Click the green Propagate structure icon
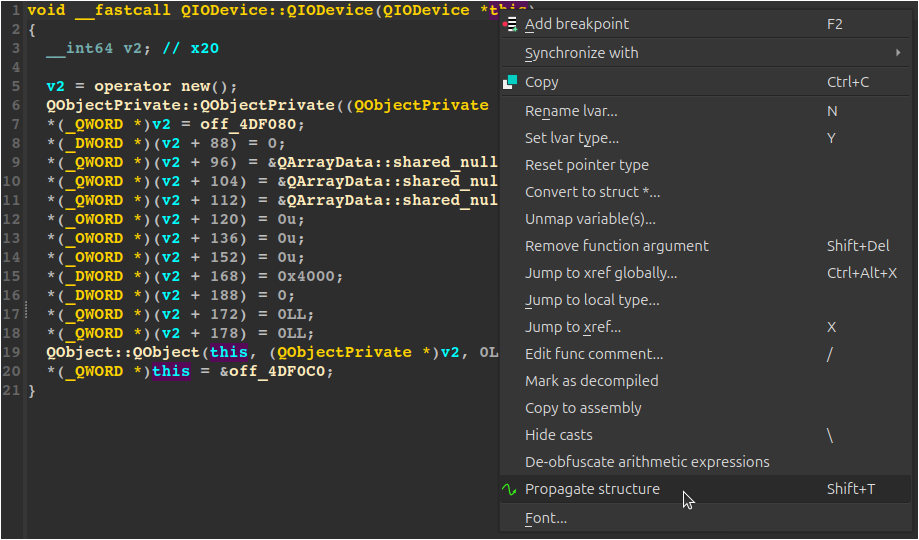919x540 pixels. (x=510, y=489)
